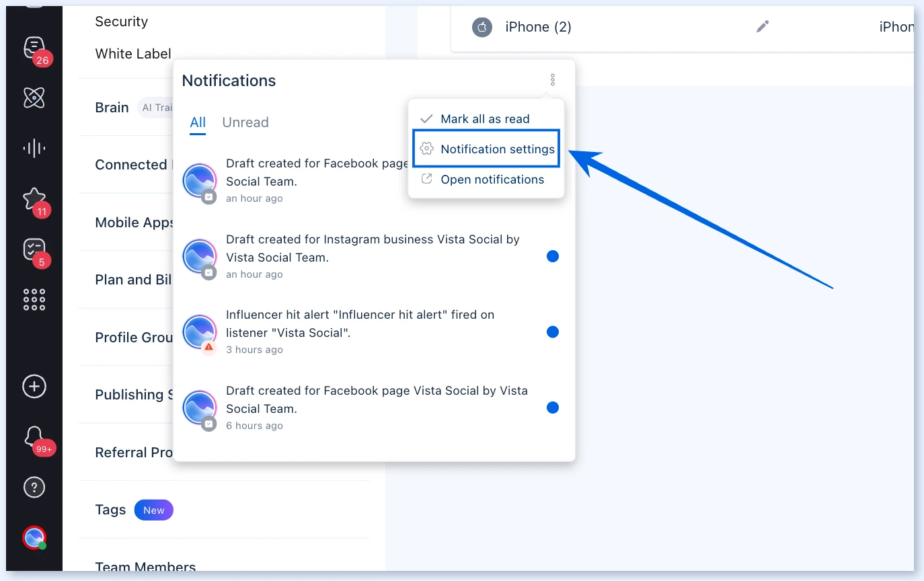Click checkmark icon beside Mark all as read
The height and width of the screenshot is (581, 924).
click(x=426, y=119)
